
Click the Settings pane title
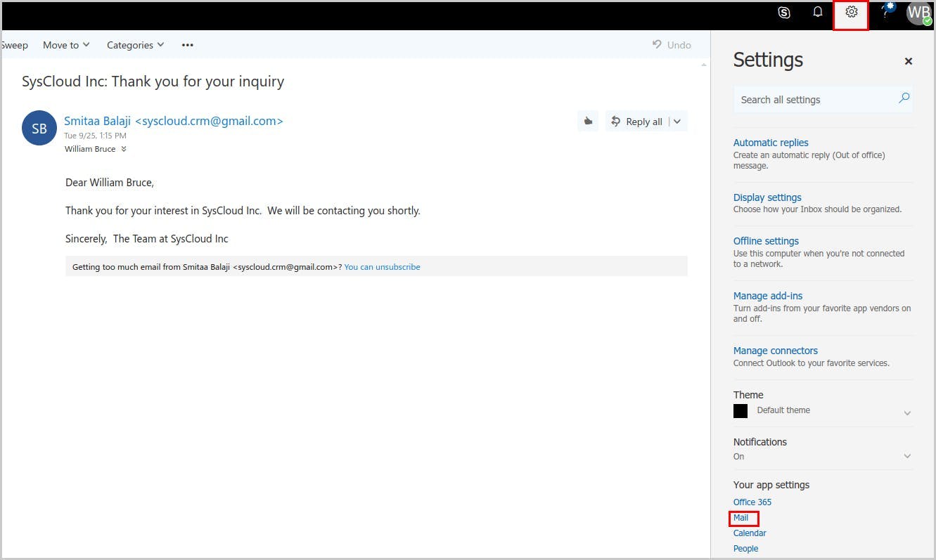[x=768, y=60]
